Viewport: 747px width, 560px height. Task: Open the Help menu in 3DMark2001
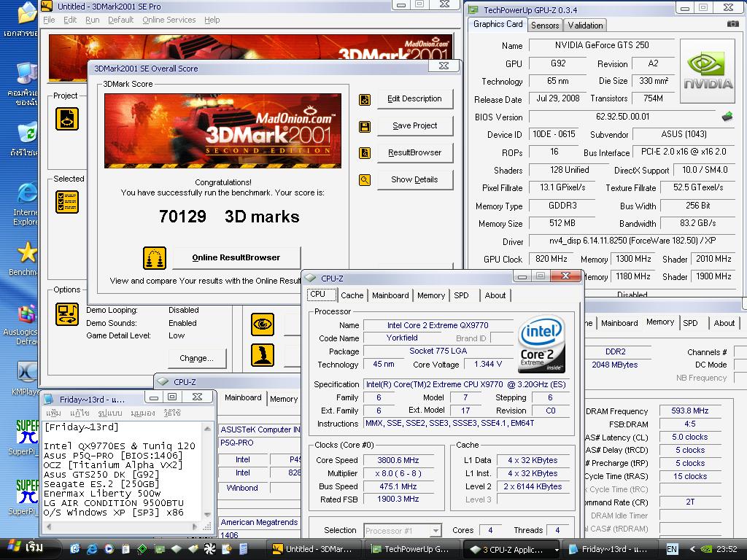coord(212,20)
